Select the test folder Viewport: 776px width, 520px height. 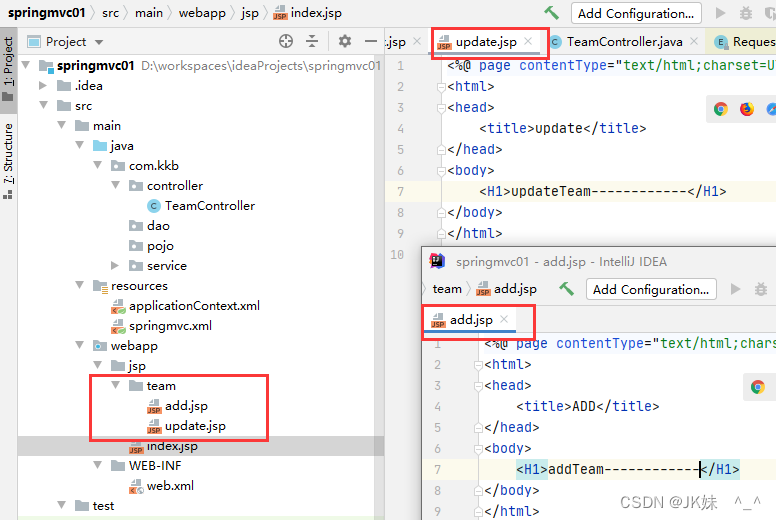coord(95,506)
